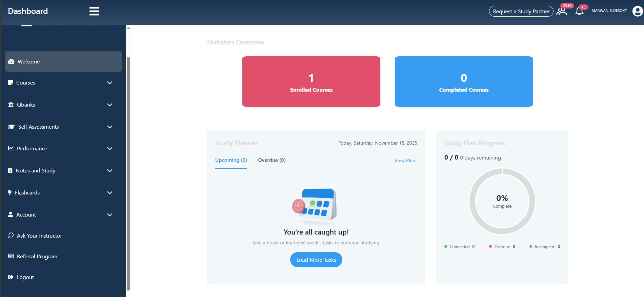Click the Qbanks bank building icon
Image resolution: width=644 pixels, height=297 pixels.
11,105
